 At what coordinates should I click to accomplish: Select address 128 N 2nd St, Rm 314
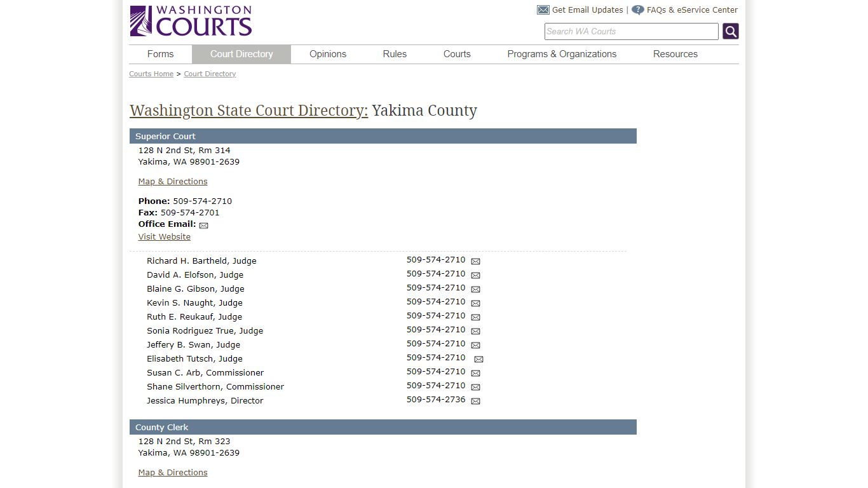[x=184, y=151]
